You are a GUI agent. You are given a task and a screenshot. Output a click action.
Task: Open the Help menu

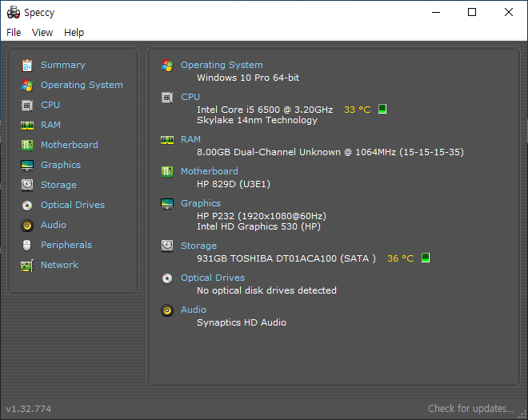pos(74,33)
